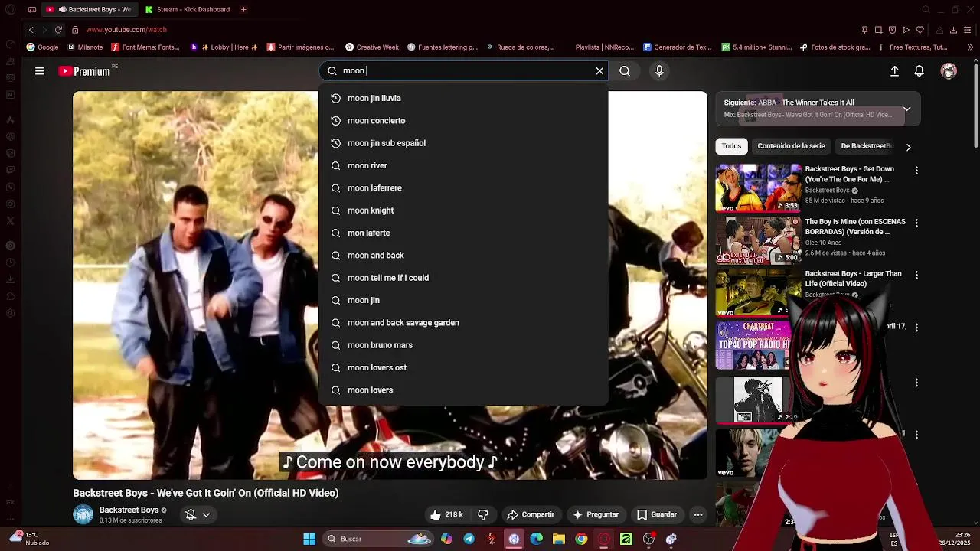The image size is (980, 551).
Task: Clear the search box with X
Action: pos(599,70)
